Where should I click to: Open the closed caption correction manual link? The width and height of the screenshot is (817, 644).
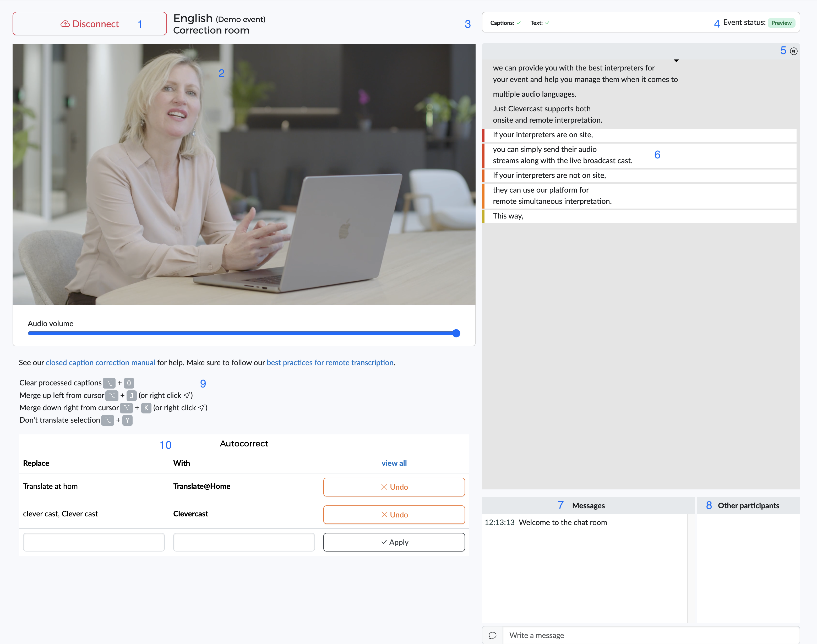(100, 362)
